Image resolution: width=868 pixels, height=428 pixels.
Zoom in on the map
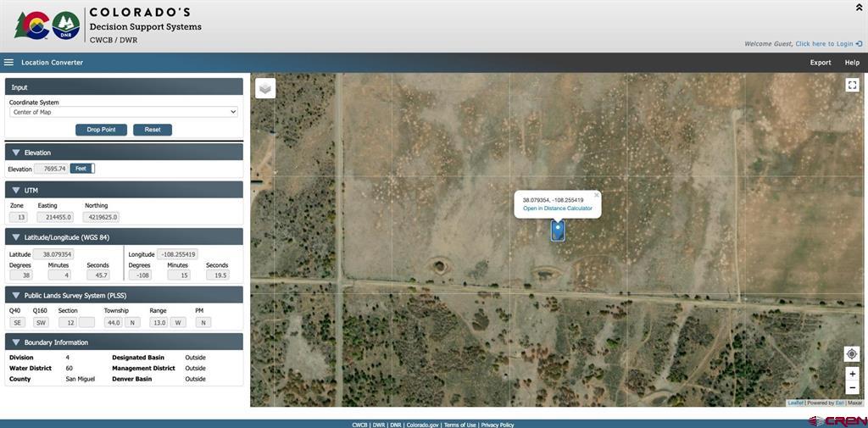(852, 374)
